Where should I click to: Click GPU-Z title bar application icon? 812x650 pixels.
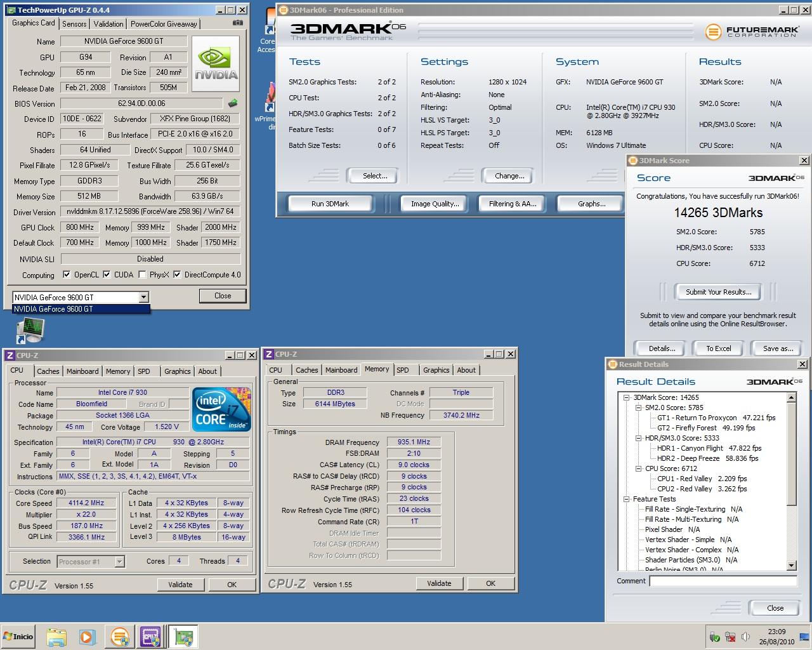click(11, 10)
